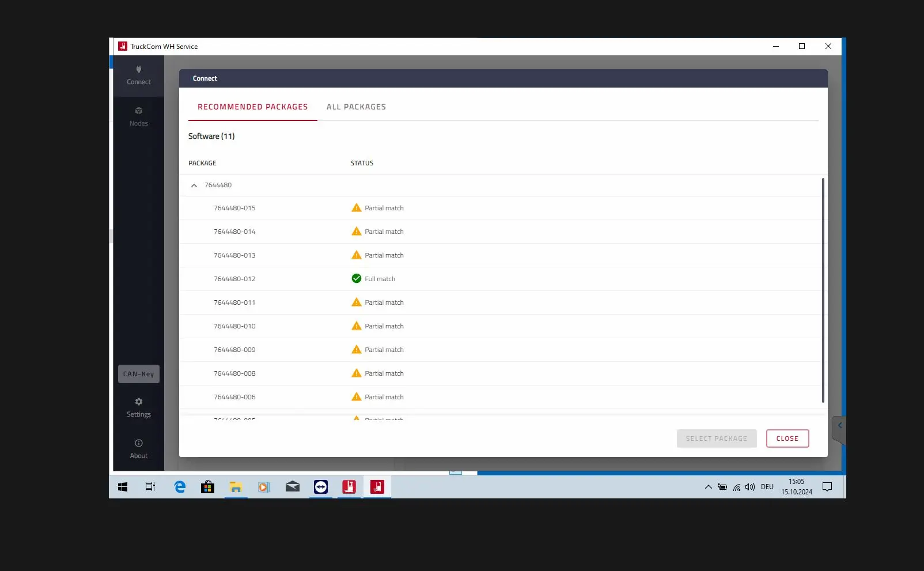Collapse the 7644480 package group
Screen dimensions: 924x571
194,186
